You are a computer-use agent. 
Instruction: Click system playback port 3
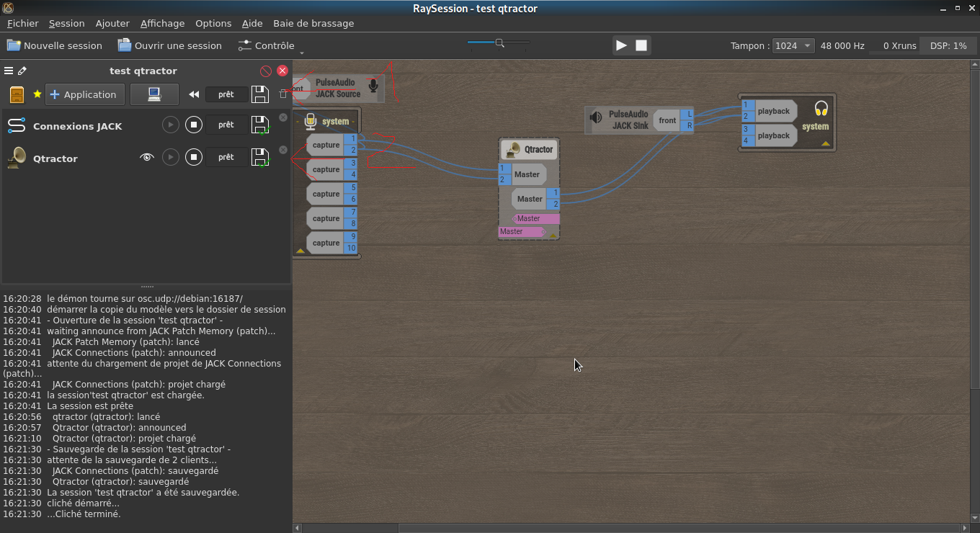coord(749,130)
